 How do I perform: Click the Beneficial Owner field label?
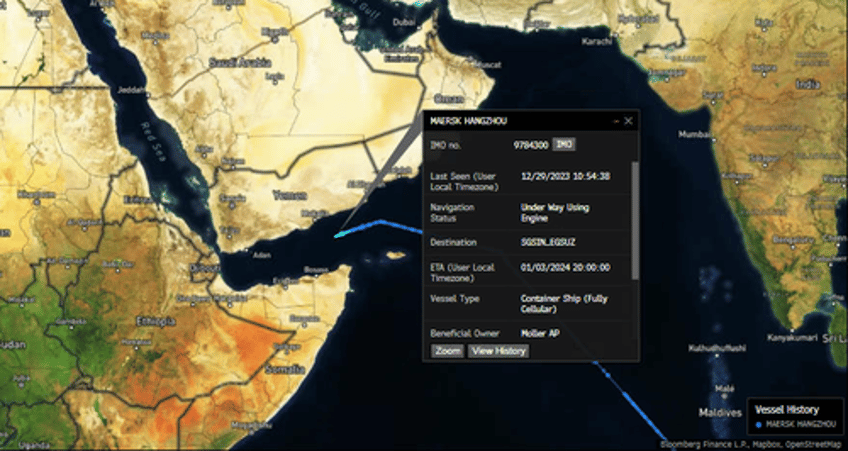coord(465,334)
